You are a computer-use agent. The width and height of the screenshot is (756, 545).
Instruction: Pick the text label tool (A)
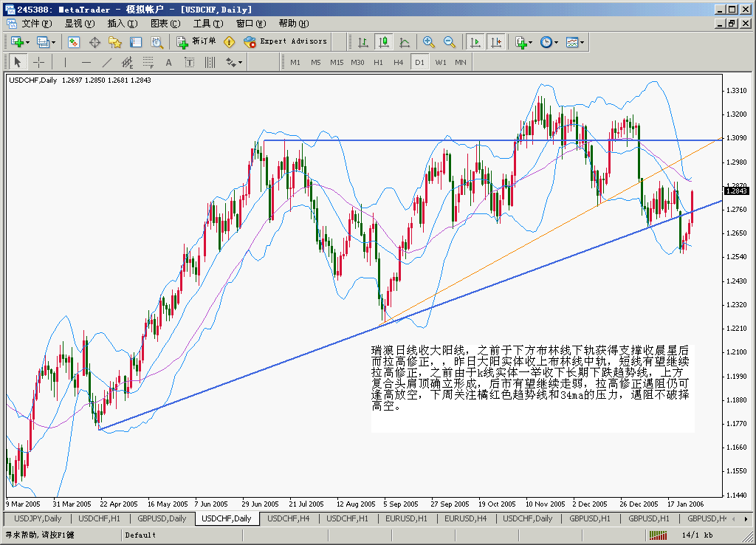[x=168, y=63]
